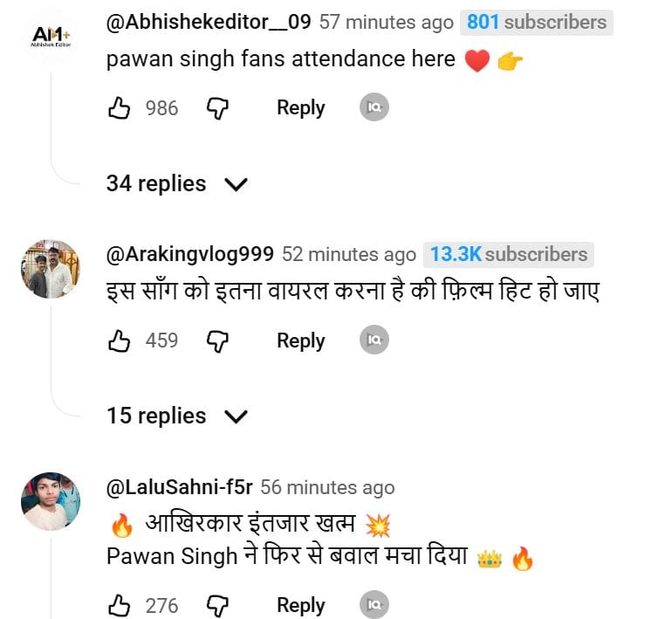This screenshot has height=619, width=672.
Task: Open the @Abhishekeditor__09 channel link
Action: point(208,22)
